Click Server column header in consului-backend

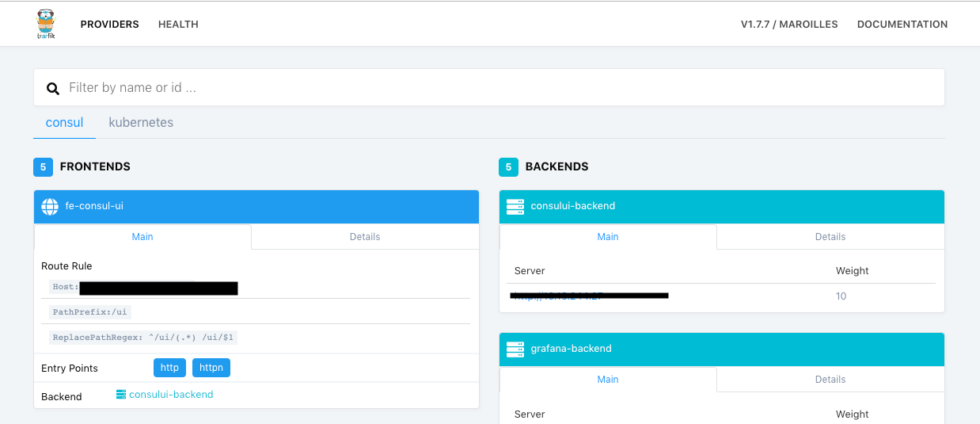pyautogui.click(x=530, y=271)
